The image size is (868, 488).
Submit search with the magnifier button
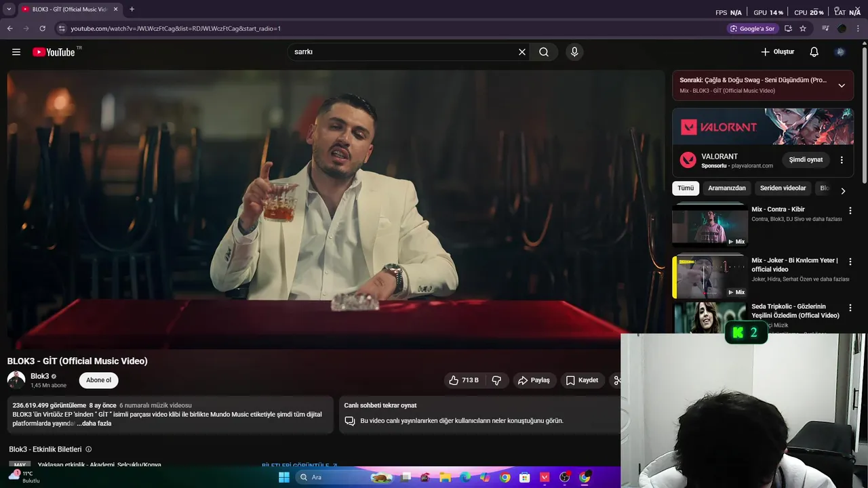(544, 52)
